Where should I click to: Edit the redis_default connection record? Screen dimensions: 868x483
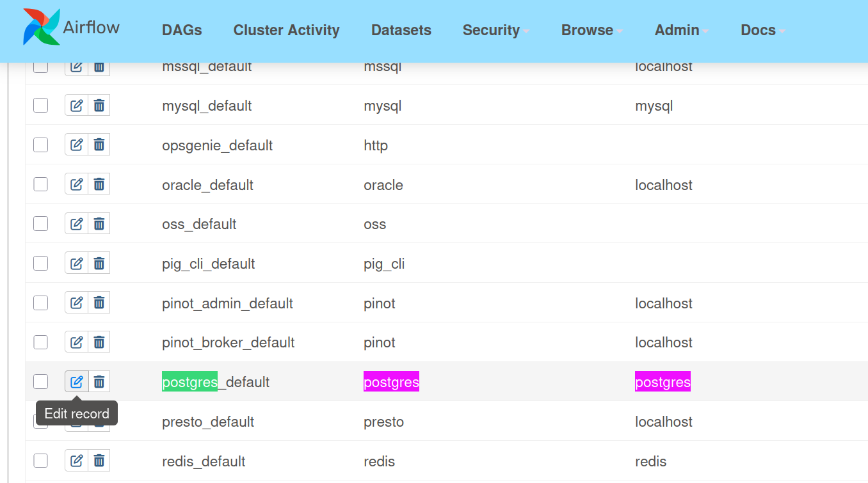(77, 461)
